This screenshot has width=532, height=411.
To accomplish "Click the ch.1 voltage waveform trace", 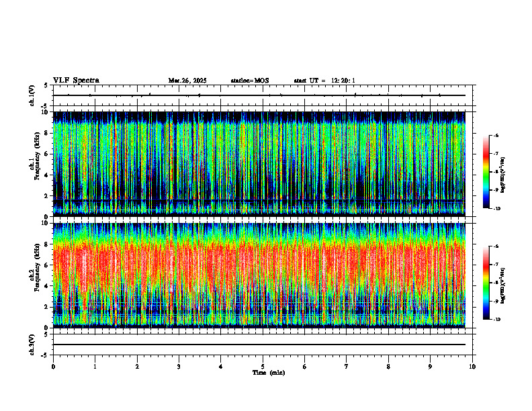I will (259, 95).
